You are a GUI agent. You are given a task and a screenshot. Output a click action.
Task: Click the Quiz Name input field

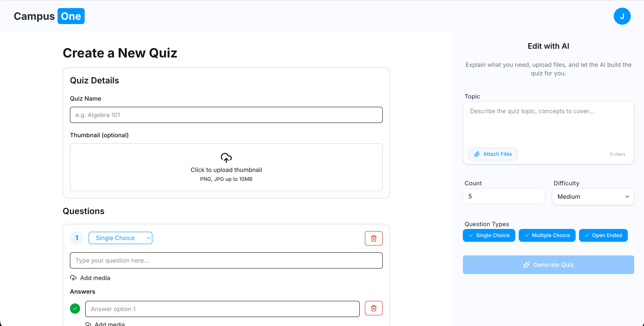pyautogui.click(x=226, y=115)
